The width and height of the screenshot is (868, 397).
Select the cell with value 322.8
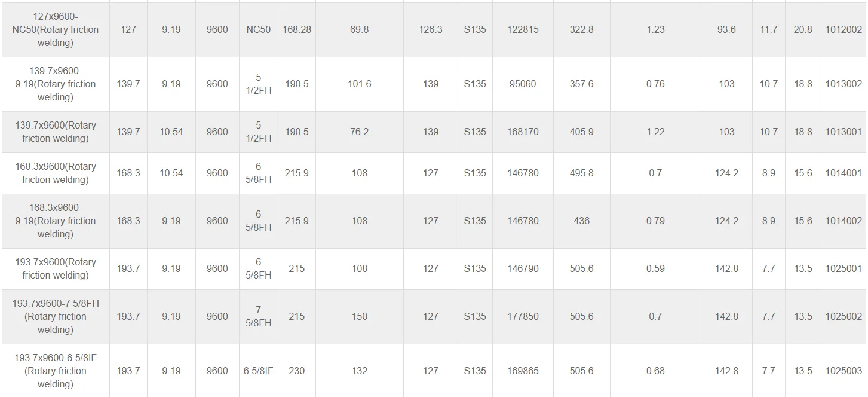point(581,29)
